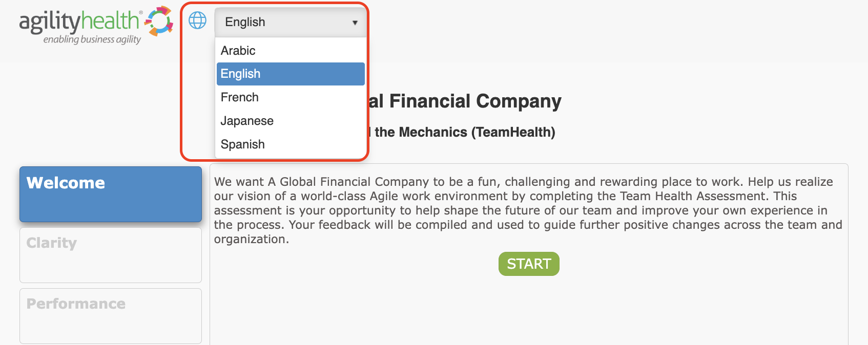Click the word "organization." ending the message

coord(252,239)
